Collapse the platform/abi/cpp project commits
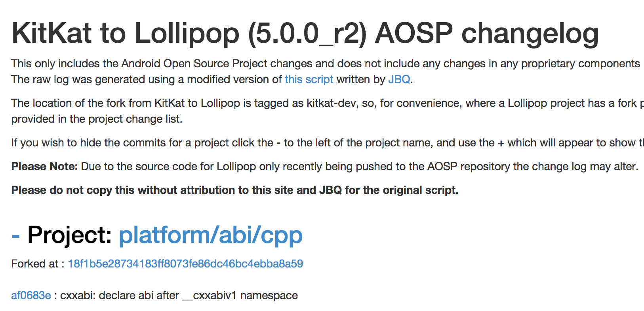The image size is (644, 311). pyautogui.click(x=16, y=236)
